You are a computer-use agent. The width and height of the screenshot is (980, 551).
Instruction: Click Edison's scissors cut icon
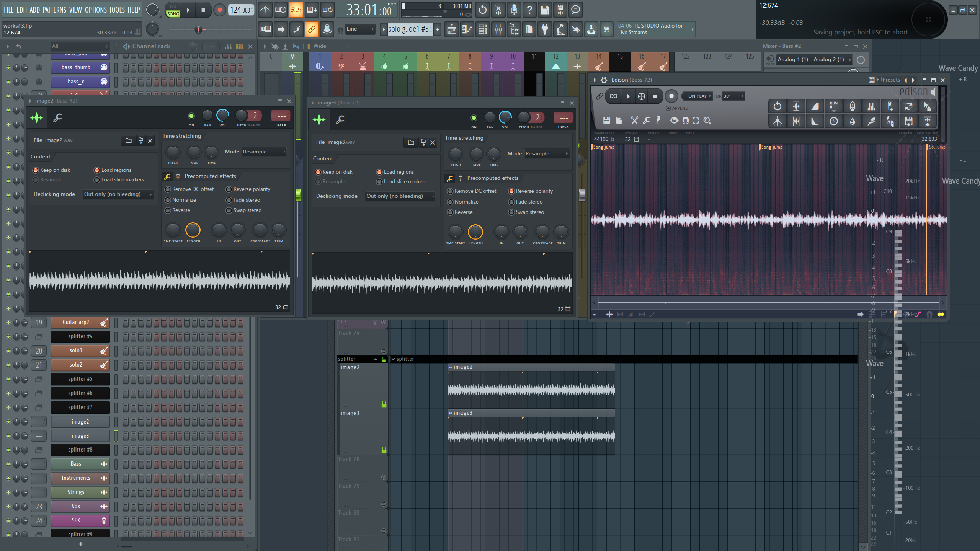(634, 121)
